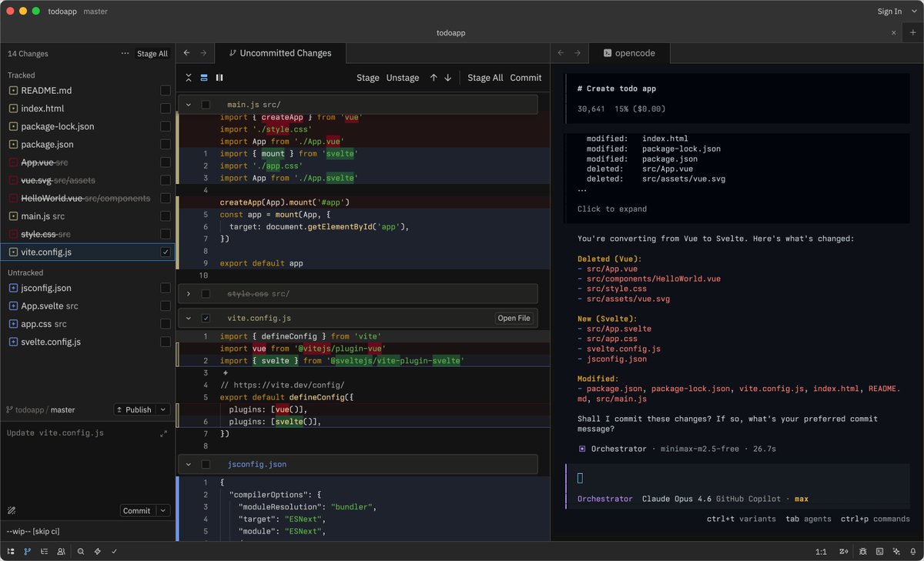The width and height of the screenshot is (924, 561).
Task: Open the Agent panel via the sparkle icon
Action: [x=896, y=551]
